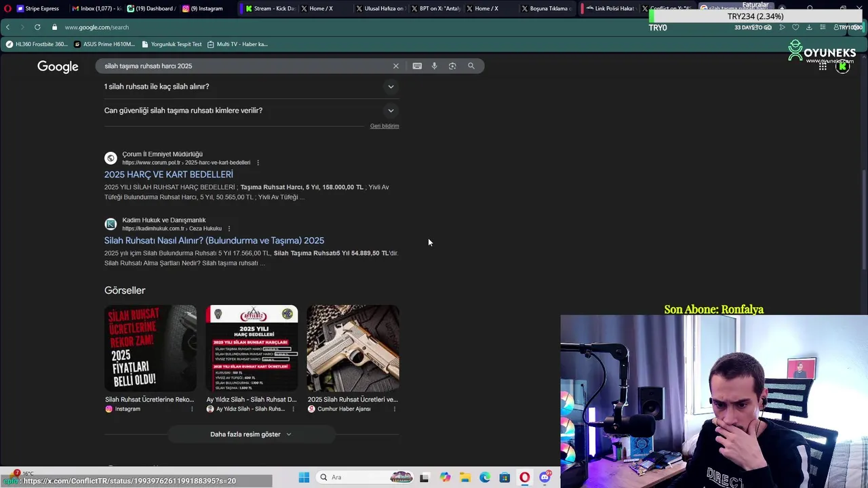
Task: Open the Windows Start menu
Action: coord(304,477)
